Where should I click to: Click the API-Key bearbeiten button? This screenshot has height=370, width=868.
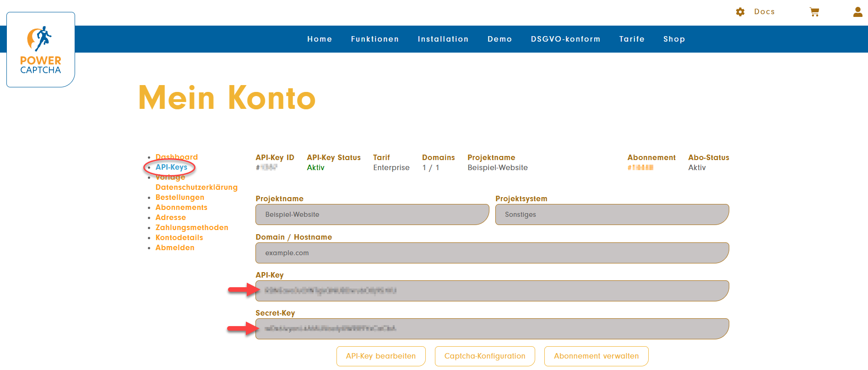pos(380,356)
